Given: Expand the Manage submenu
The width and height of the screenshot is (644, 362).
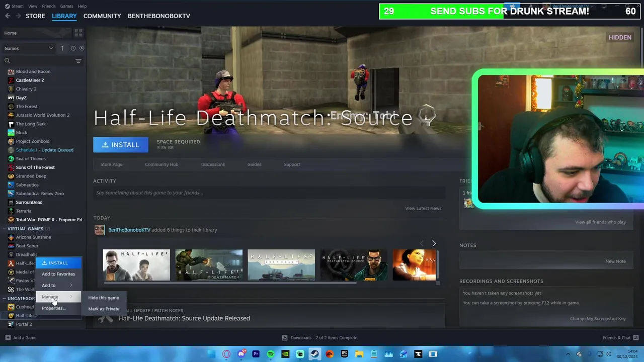Looking at the screenshot, I should coord(58,297).
